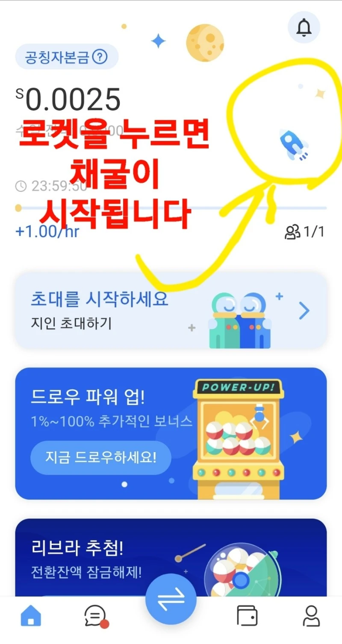Open the wallet icon in bottom bar
Viewport: 342px width, 644px height.
point(247,616)
